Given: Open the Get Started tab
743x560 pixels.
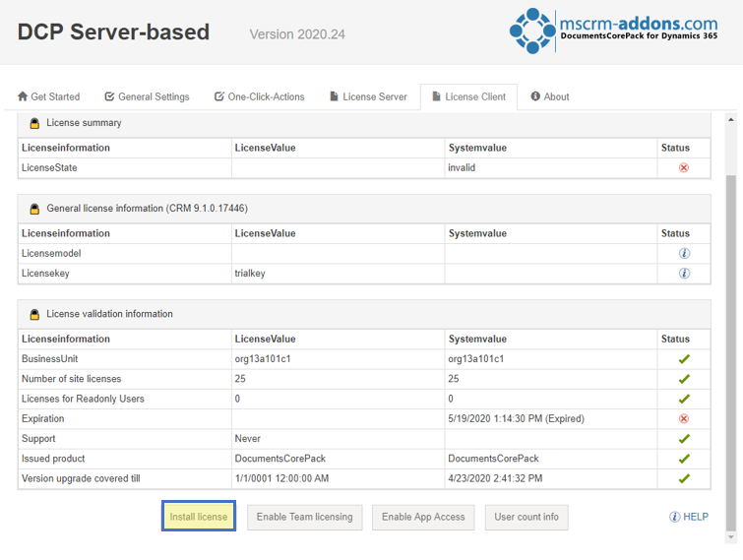Looking at the screenshot, I should pyautogui.click(x=48, y=96).
